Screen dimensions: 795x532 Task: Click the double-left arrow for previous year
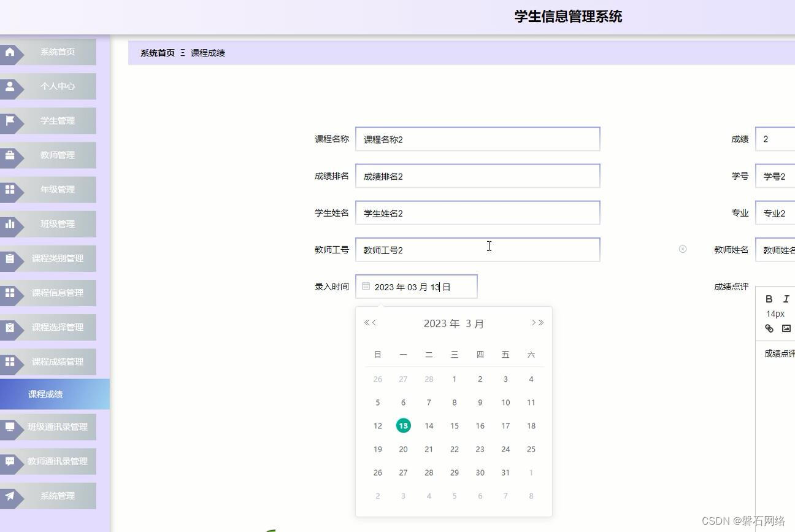365,322
